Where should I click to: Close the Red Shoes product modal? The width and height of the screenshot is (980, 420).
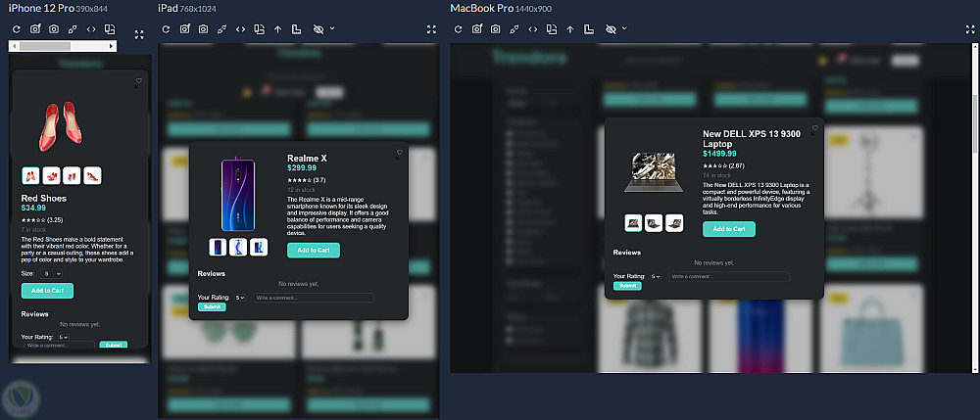(x=137, y=87)
